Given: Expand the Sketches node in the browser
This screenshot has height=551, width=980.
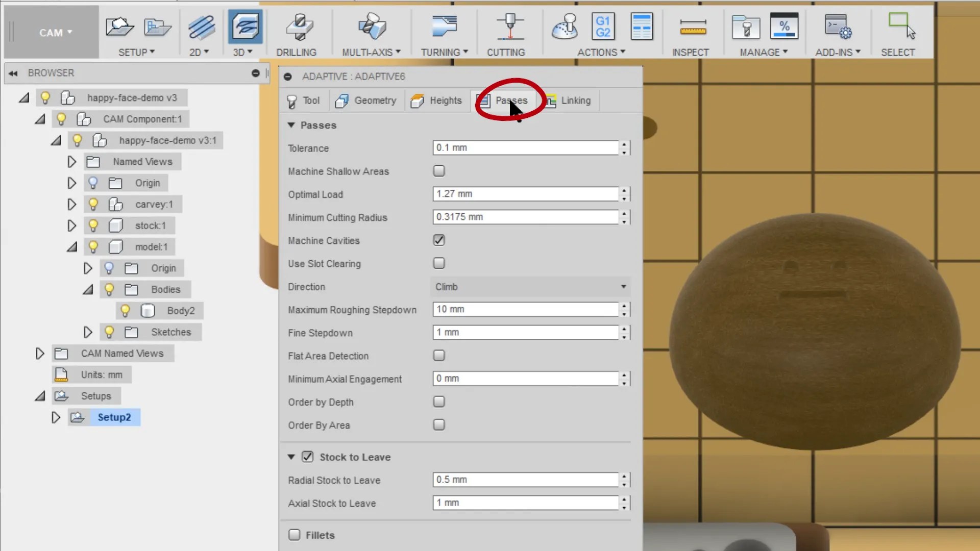Looking at the screenshot, I should point(88,332).
